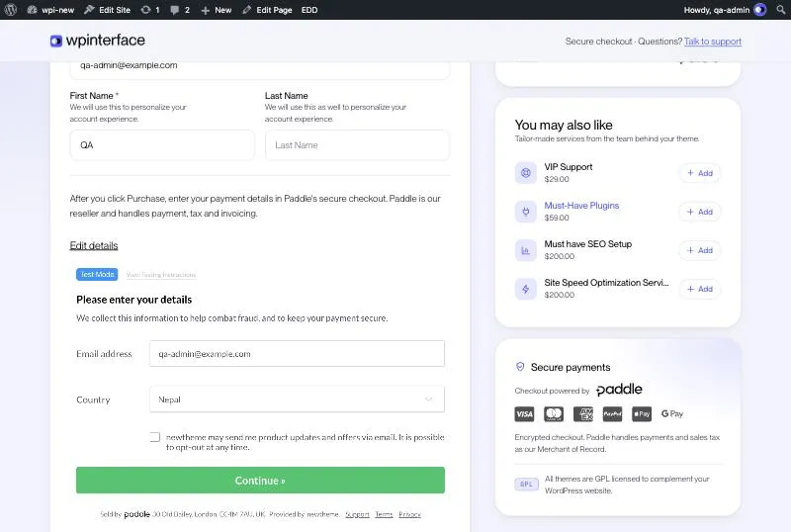The image size is (791, 532).
Task: Focus the Paddle Email address field
Action: tap(297, 354)
